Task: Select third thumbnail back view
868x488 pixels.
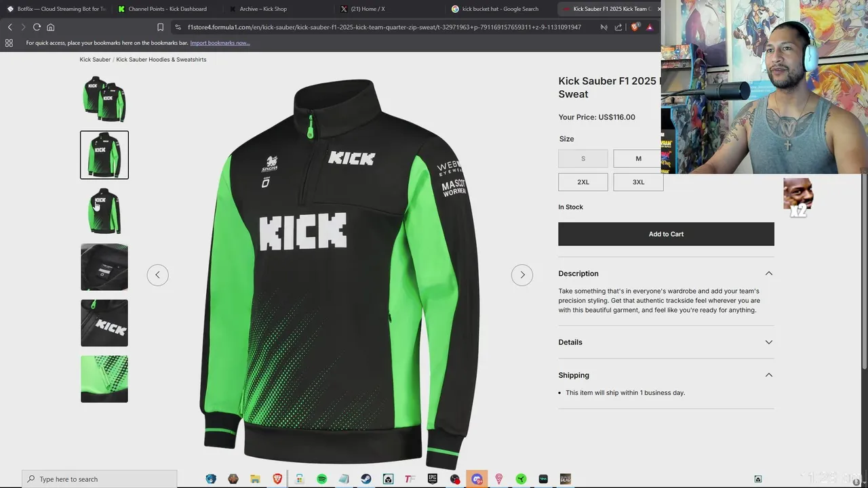Action: coord(104,211)
